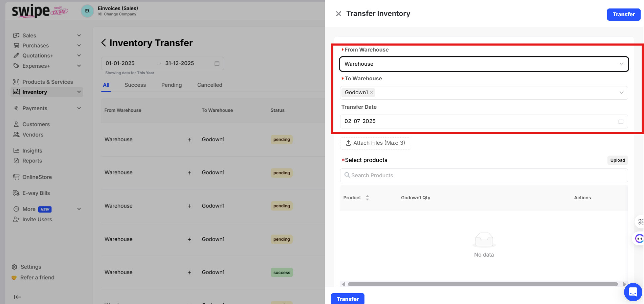Open the From Warehouse dropdown
The height and width of the screenshot is (304, 644).
pyautogui.click(x=484, y=64)
